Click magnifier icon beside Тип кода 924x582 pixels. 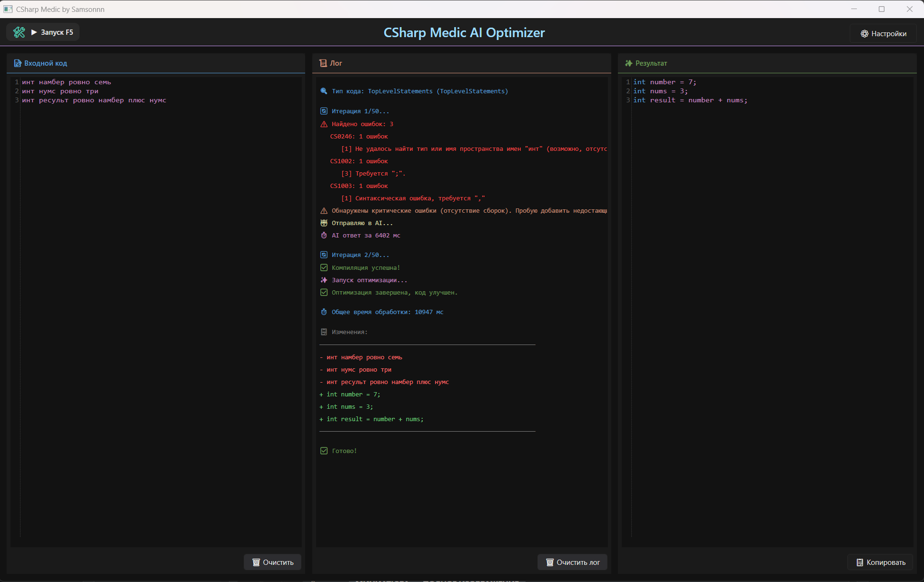[x=324, y=91]
